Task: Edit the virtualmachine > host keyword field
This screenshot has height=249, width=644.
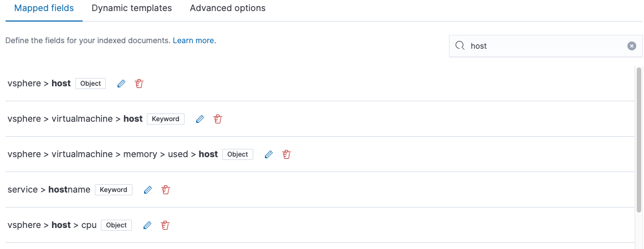Action: [200, 119]
